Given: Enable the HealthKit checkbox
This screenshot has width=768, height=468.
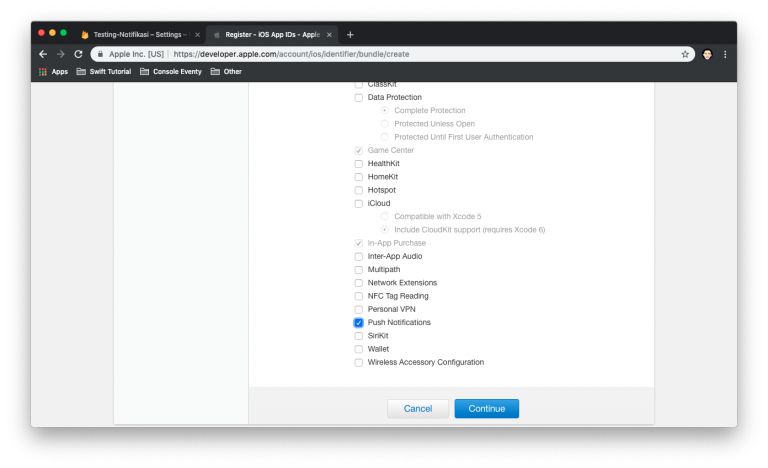Looking at the screenshot, I should [x=359, y=164].
